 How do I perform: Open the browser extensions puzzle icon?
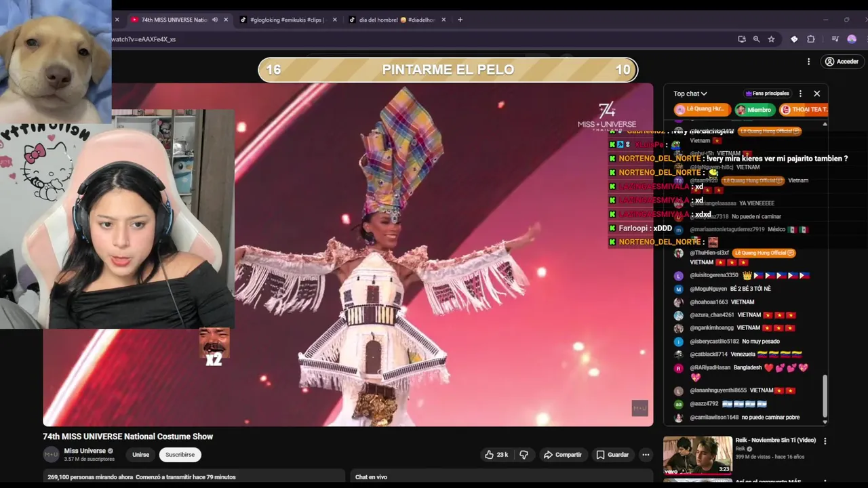click(x=810, y=39)
